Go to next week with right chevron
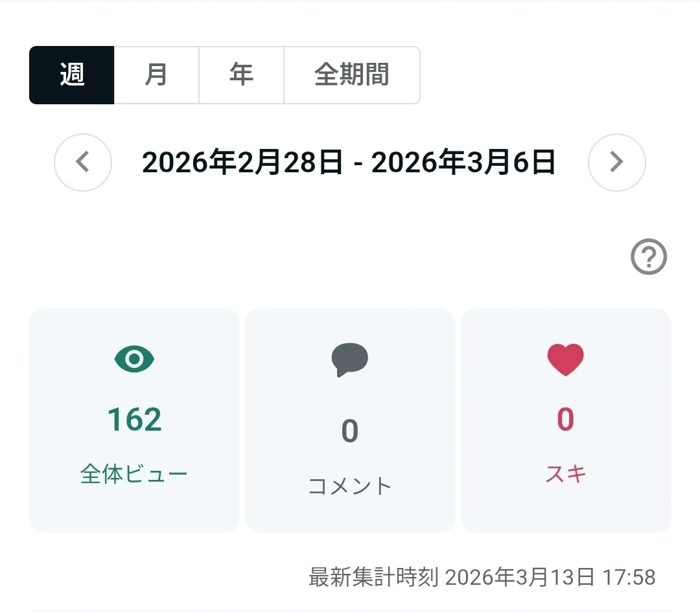This screenshot has width=700, height=612. pos(616,163)
